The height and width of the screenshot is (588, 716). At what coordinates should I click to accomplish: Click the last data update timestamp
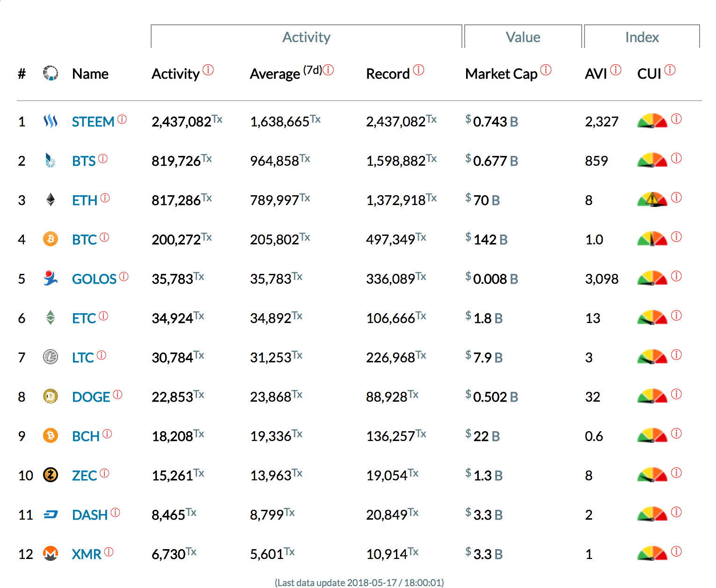359,582
